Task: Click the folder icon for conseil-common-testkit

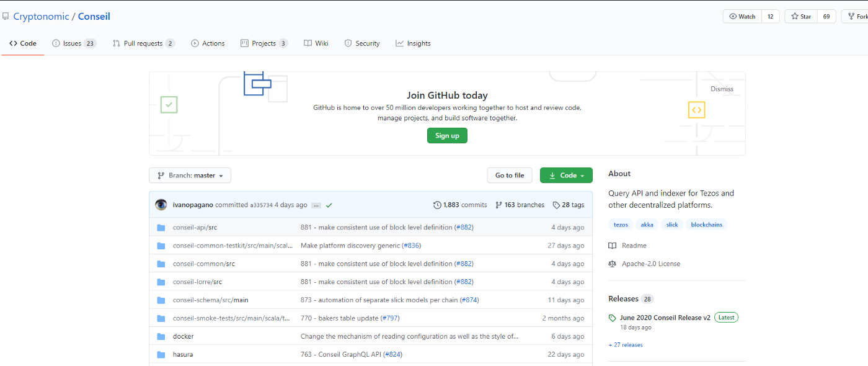Action: tap(161, 246)
